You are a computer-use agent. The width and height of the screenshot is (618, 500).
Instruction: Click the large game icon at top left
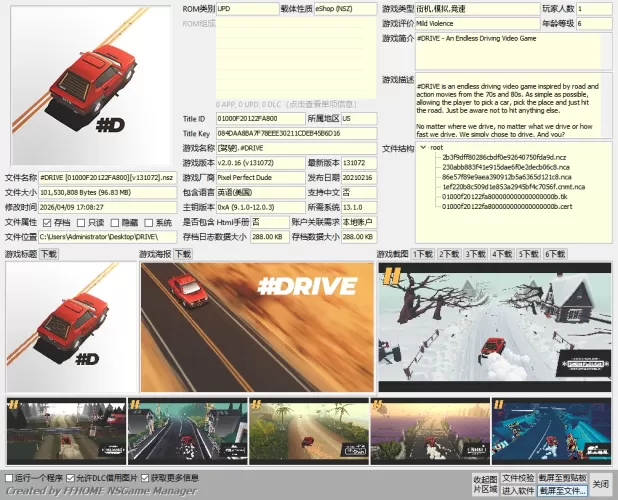91,86
